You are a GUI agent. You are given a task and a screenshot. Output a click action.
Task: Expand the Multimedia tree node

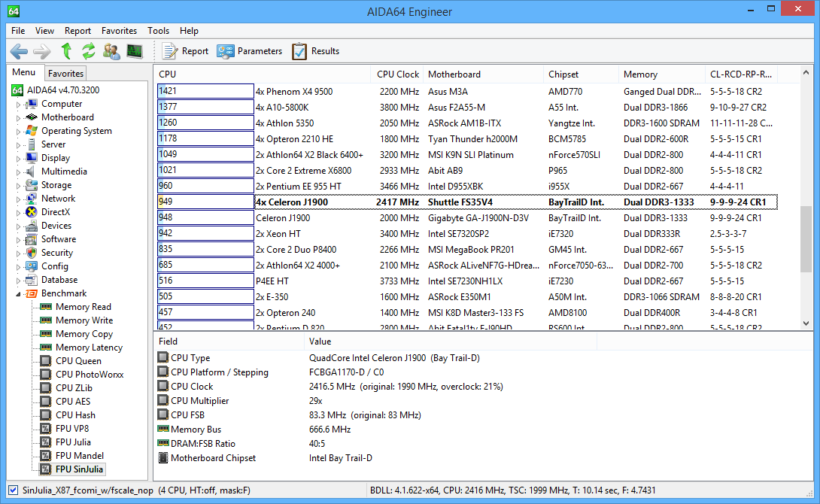pyautogui.click(x=18, y=172)
